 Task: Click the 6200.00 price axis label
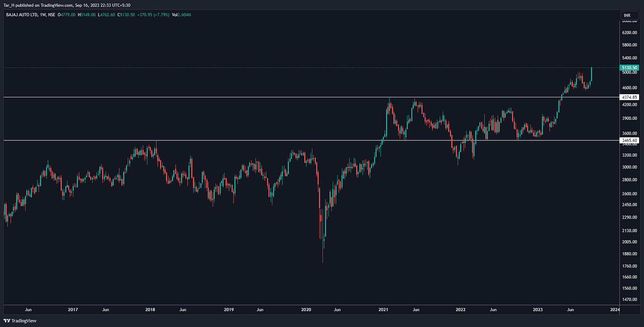point(629,33)
